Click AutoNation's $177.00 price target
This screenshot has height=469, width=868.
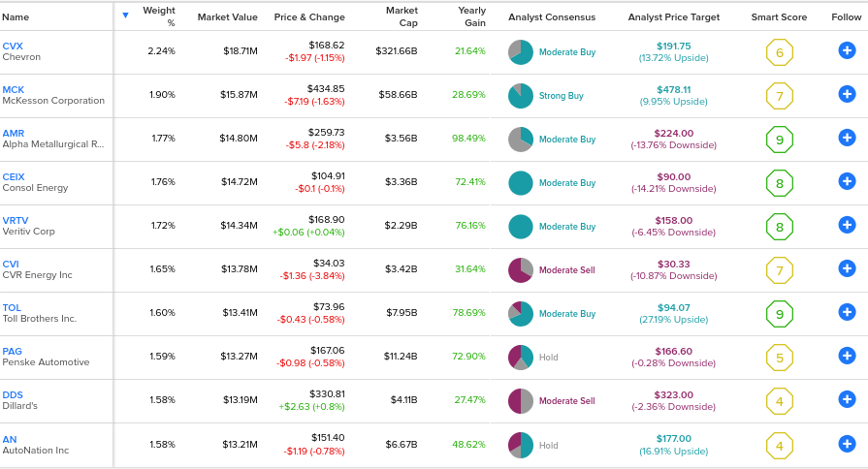(x=674, y=439)
